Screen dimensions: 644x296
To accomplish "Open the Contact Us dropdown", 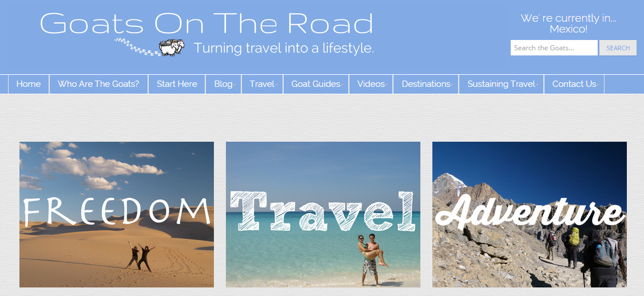I will (574, 84).
